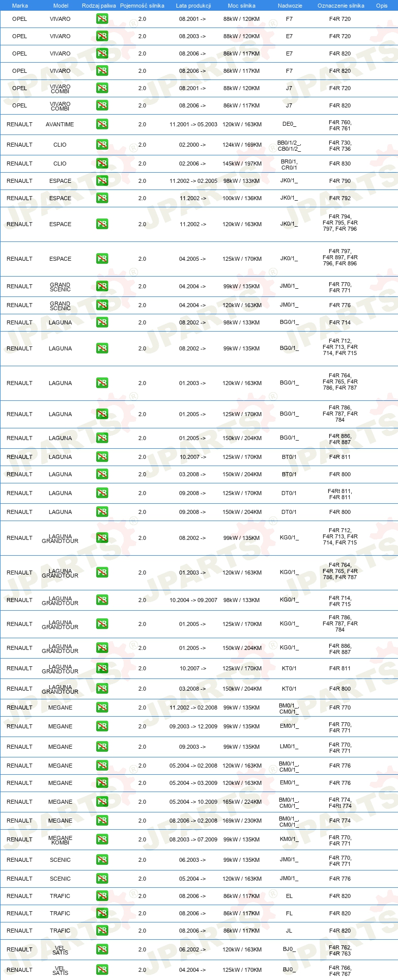Click the fuel icon in the Megane 165kW row
This screenshot has height=980, width=398.
click(102, 802)
